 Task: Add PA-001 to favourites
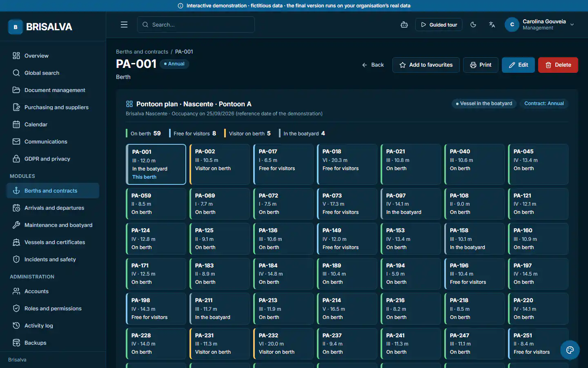[426, 65]
